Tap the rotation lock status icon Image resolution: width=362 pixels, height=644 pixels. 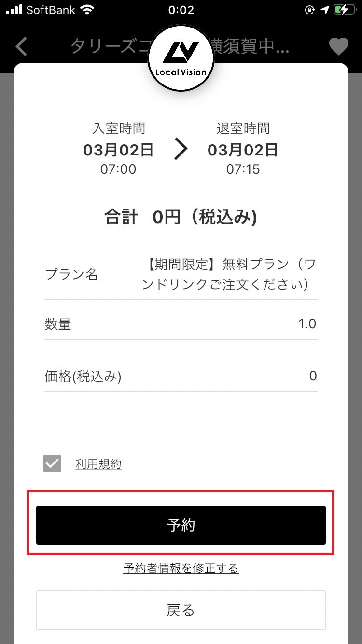click(309, 10)
